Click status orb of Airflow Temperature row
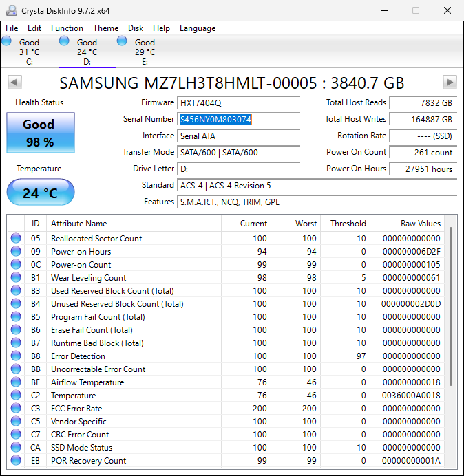The image size is (464, 476). pos(16,382)
